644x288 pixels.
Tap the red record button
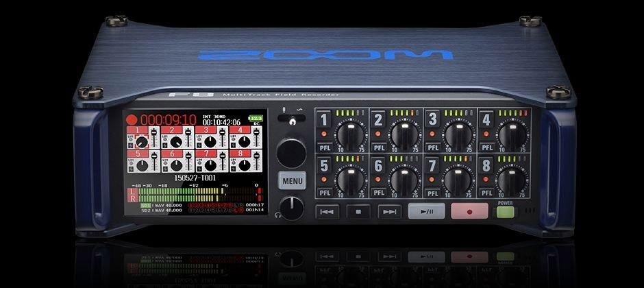click(469, 211)
